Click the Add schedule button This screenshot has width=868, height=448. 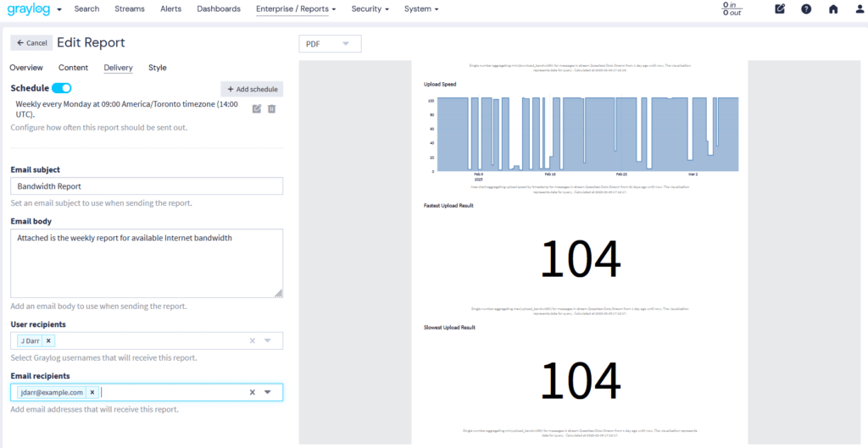pyautogui.click(x=251, y=89)
